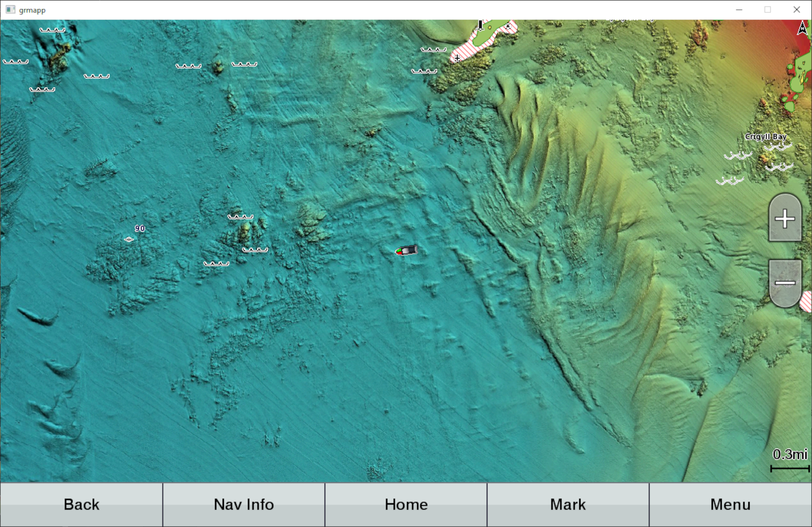
Task: Zoom in with the plus button
Action: [x=785, y=219]
